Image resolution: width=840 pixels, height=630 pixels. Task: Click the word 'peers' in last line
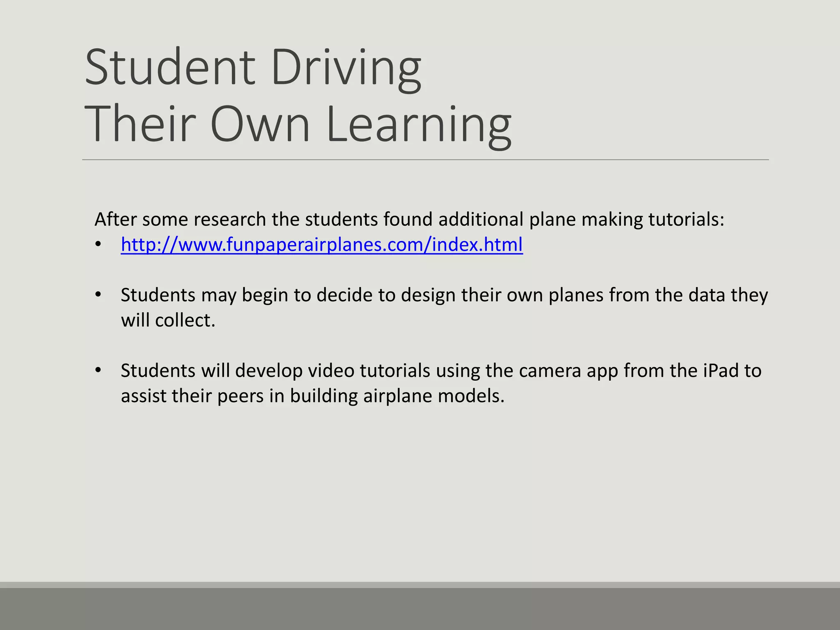(x=240, y=396)
